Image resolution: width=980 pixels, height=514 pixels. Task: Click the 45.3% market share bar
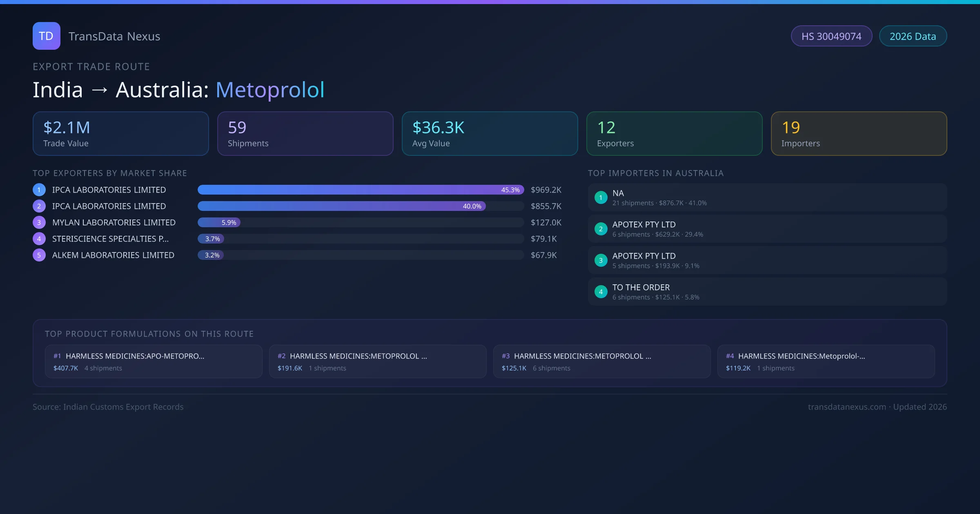tap(360, 190)
